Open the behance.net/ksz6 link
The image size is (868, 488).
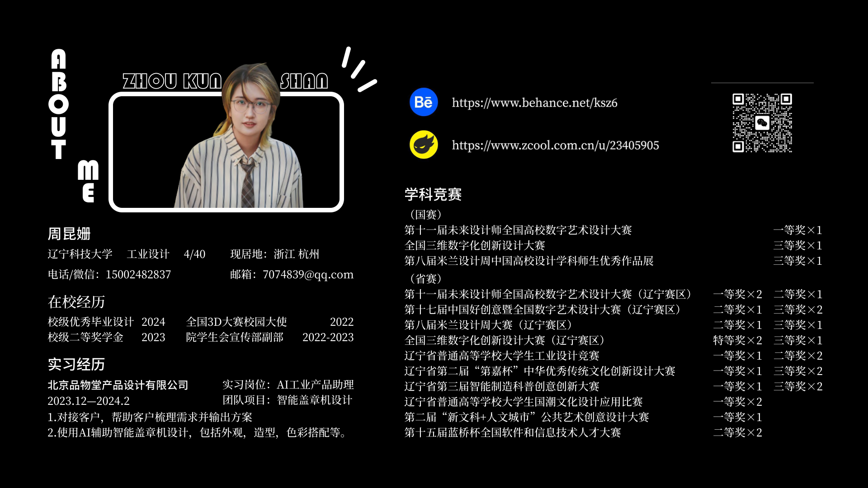pyautogui.click(x=534, y=103)
